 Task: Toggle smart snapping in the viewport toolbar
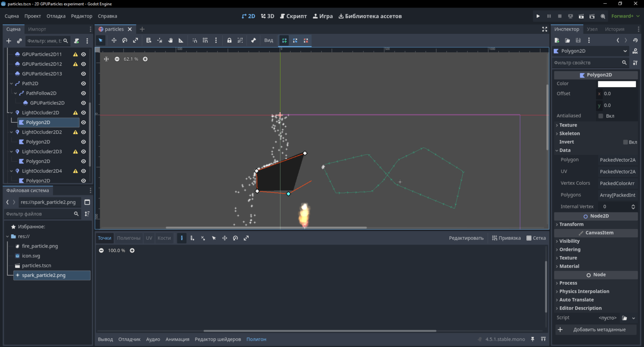coord(195,41)
